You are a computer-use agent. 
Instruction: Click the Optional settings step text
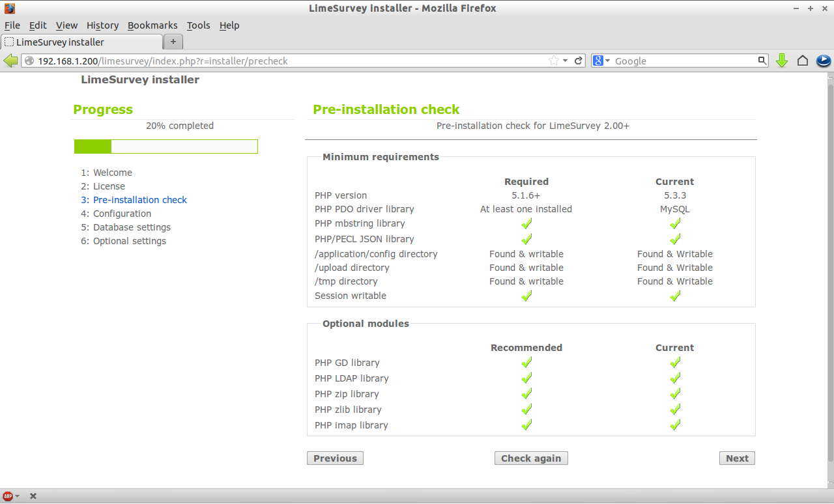click(130, 241)
